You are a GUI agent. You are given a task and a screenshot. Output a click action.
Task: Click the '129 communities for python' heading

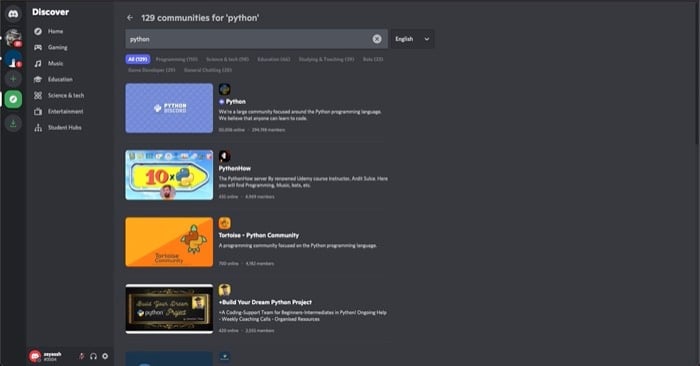point(200,18)
